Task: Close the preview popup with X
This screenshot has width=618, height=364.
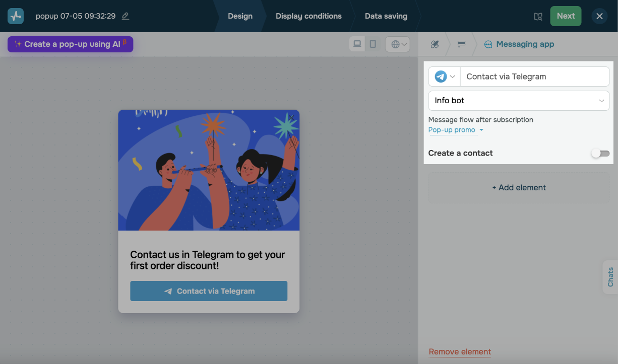Action: (x=291, y=118)
